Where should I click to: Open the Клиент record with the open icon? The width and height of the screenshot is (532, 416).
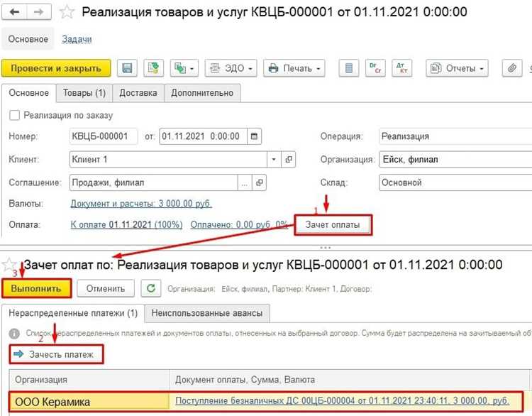(289, 159)
